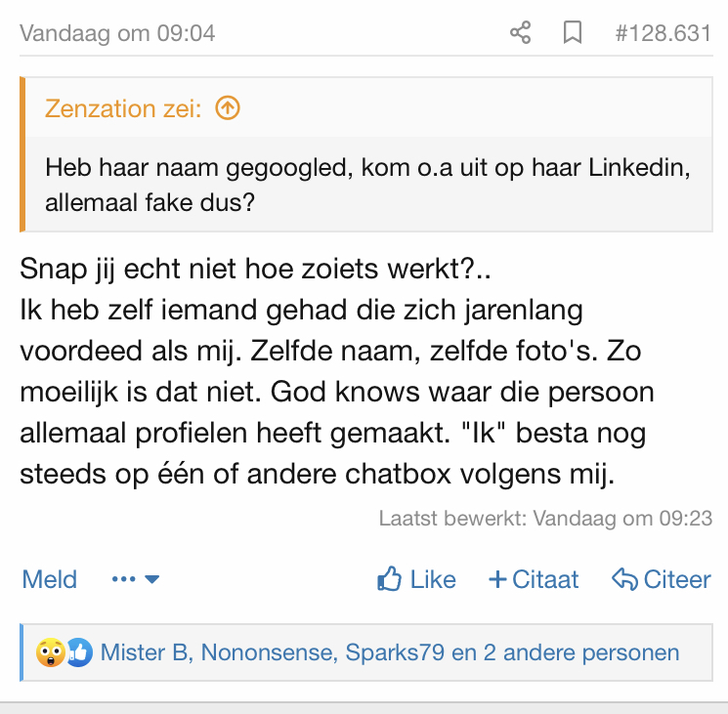Viewport: 728px width, 714px height.
Task: Bookmark this post with the bookmark icon
Action: [573, 33]
